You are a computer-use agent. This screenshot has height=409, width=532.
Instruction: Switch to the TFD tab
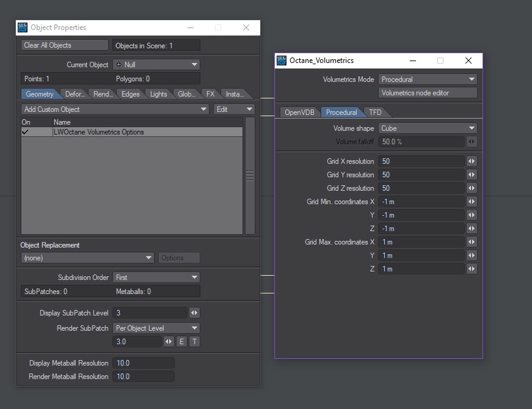375,112
